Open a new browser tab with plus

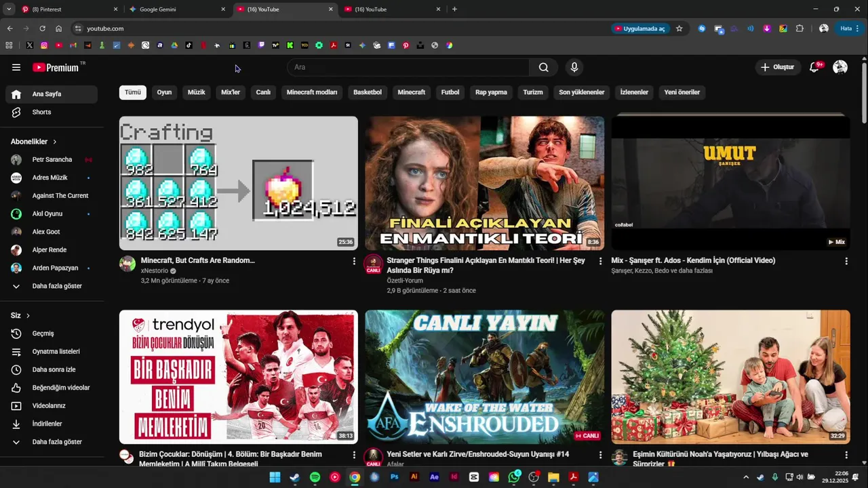454,9
